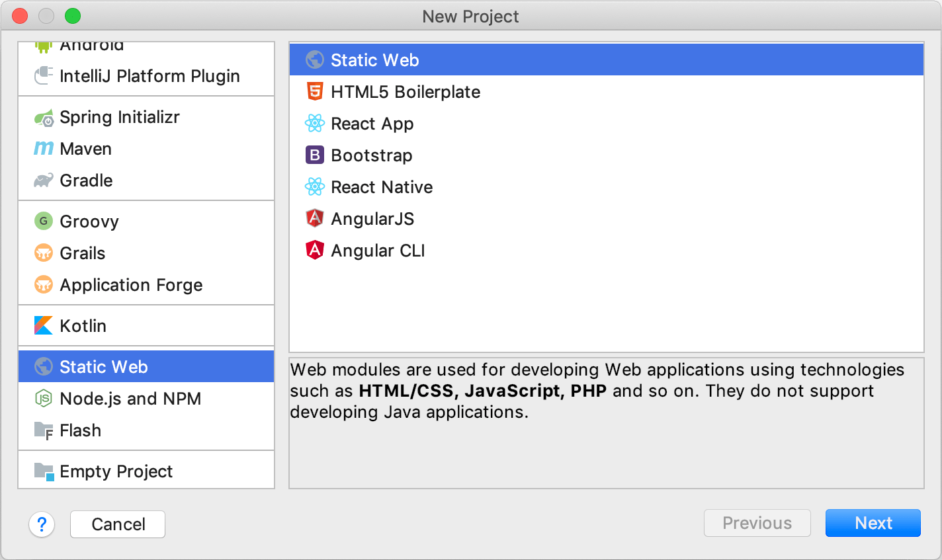The width and height of the screenshot is (942, 560).
Task: Pick the Bootstrap template
Action: point(607,155)
